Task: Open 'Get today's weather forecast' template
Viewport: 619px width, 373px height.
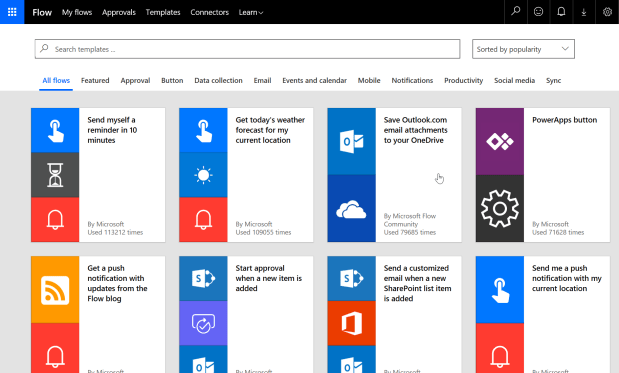Action: 270,130
